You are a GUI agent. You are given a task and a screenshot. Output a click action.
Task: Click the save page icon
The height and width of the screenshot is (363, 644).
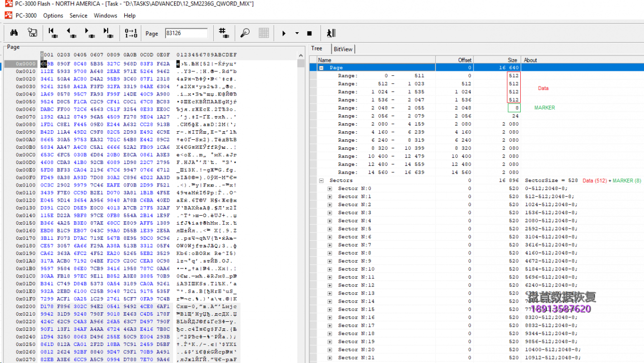click(32, 33)
